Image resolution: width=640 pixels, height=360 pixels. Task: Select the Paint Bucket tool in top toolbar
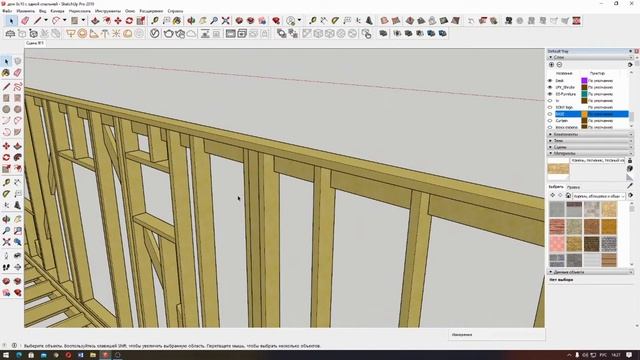177,20
